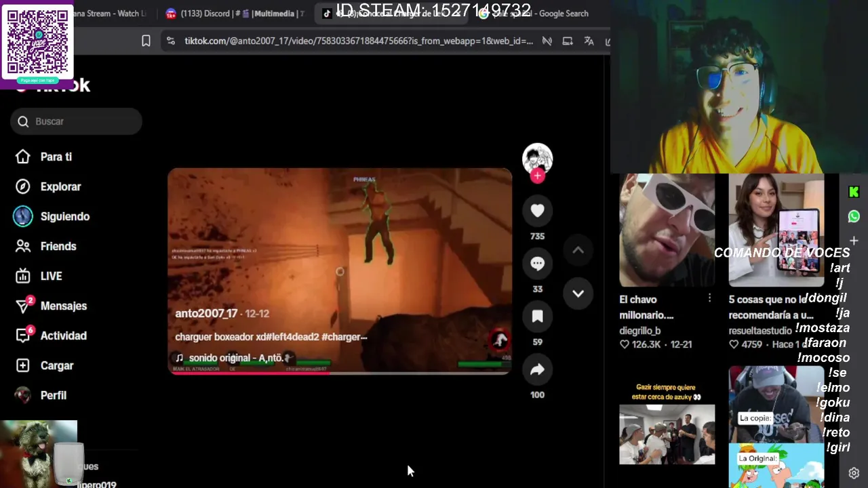Share the video with the arrow icon
The image size is (868, 488).
tap(537, 369)
